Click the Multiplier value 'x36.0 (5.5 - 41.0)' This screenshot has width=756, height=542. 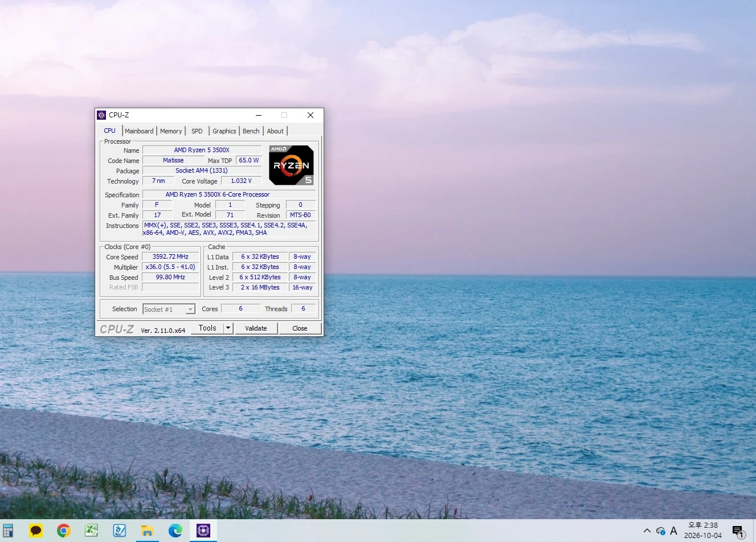170,267
